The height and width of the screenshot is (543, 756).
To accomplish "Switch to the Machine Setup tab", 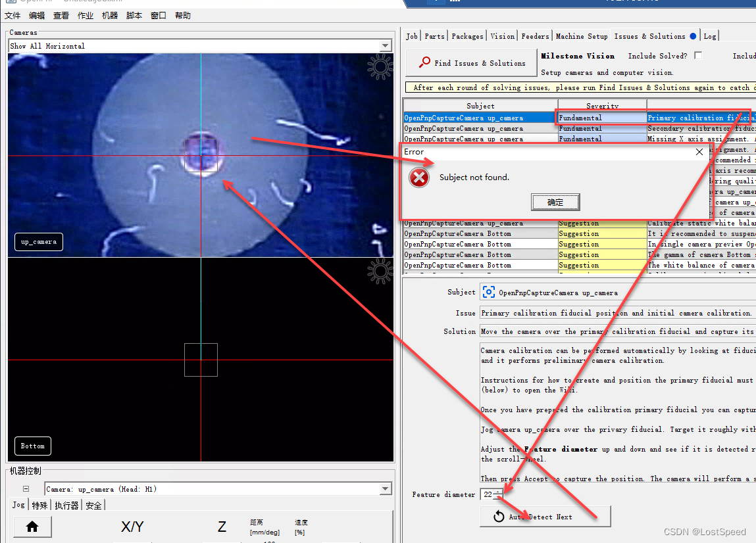I will (x=582, y=36).
